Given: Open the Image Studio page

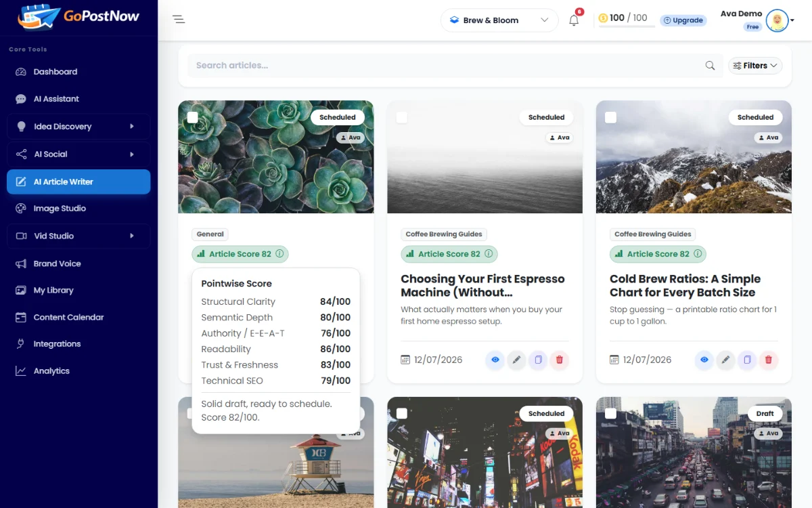Looking at the screenshot, I should pos(78,209).
